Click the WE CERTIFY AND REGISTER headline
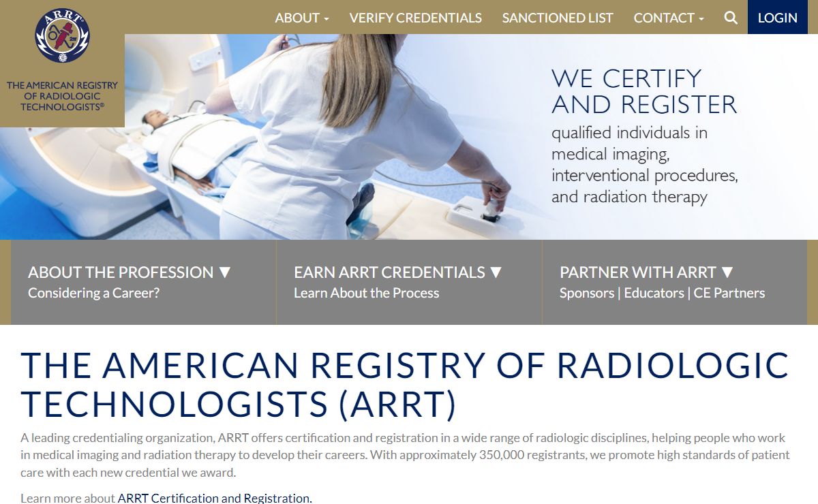Screen dimensions: 818x504 [644, 91]
